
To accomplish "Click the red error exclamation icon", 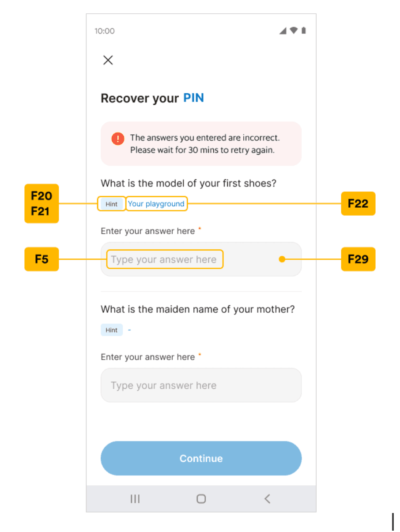I will (x=118, y=139).
